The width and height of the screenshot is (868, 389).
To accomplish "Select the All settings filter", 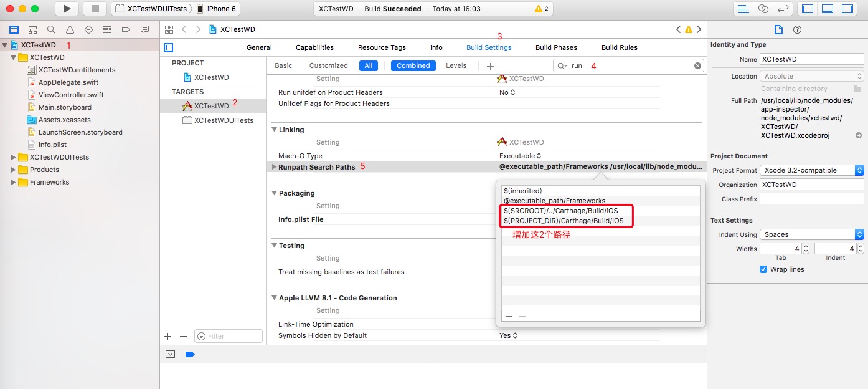I will point(369,65).
